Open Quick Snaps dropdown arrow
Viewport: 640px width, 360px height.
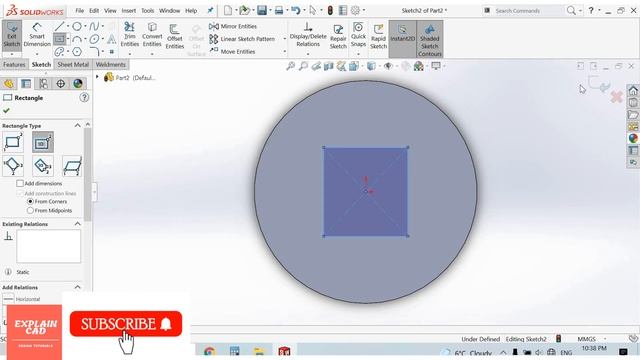pos(358,54)
